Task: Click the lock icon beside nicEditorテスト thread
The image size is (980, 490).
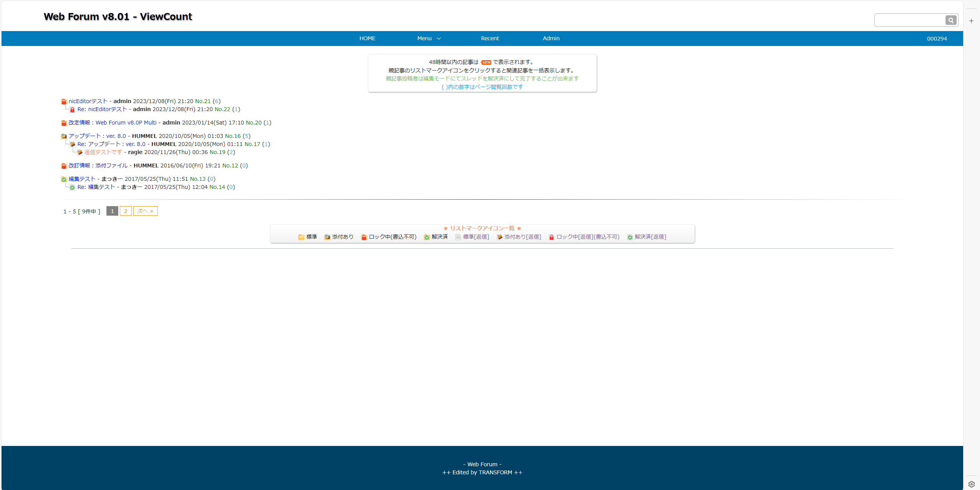Action: (64, 102)
